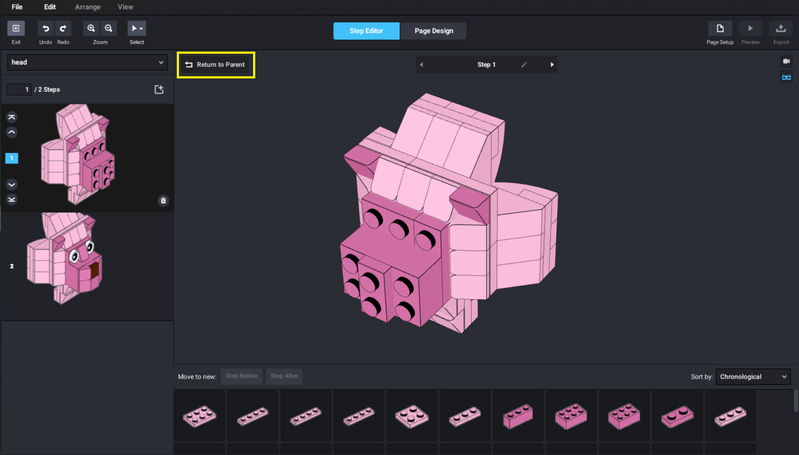Click the pencil icon to rename Step 1
799x455 pixels.
coord(524,65)
